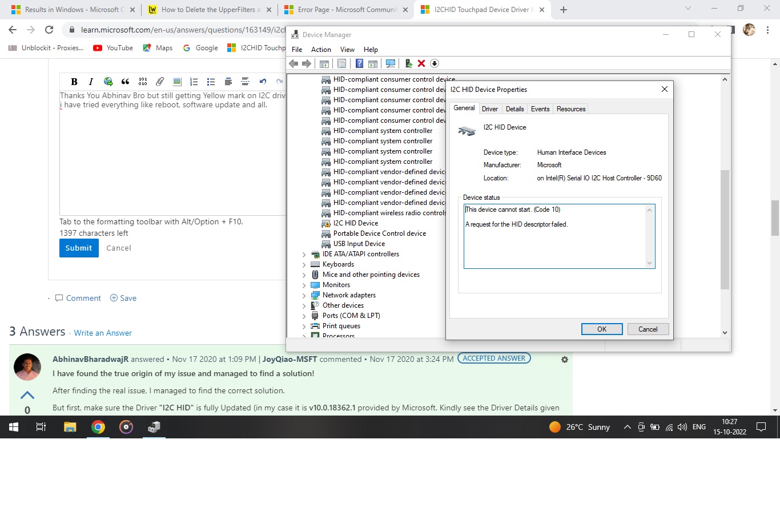Click Show/Hide Action Pane toolbar icon

373,63
